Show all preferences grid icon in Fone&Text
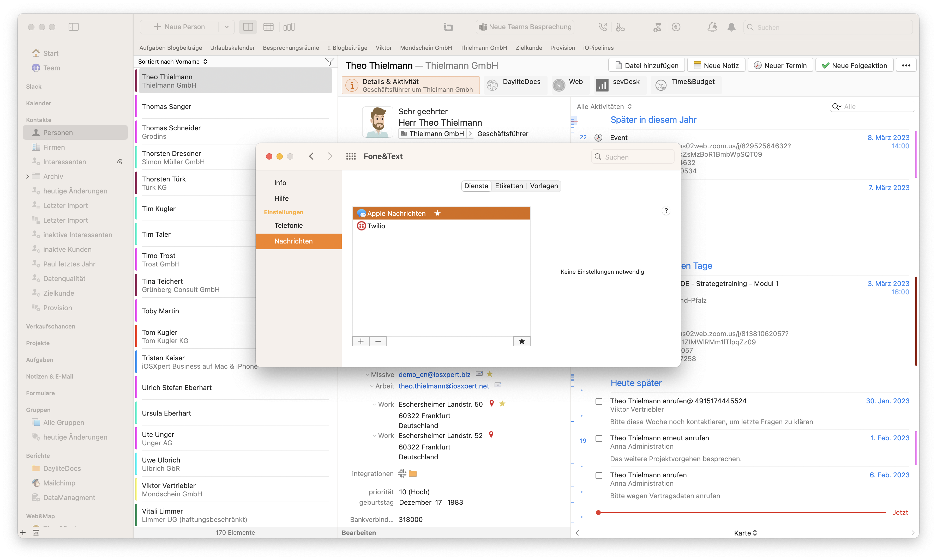 pos(351,156)
